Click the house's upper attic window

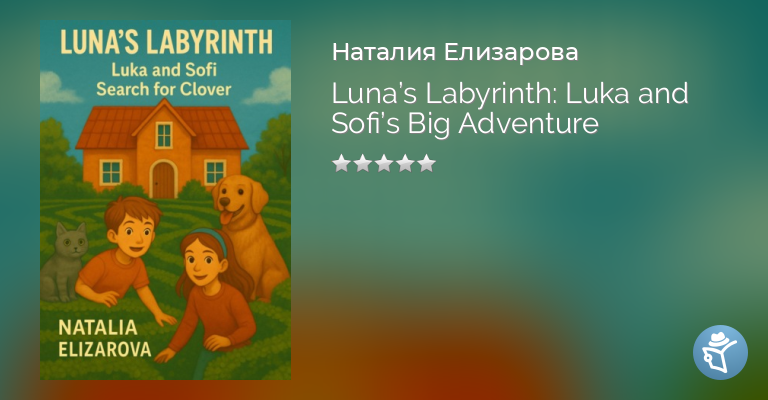pyautogui.click(x=164, y=135)
